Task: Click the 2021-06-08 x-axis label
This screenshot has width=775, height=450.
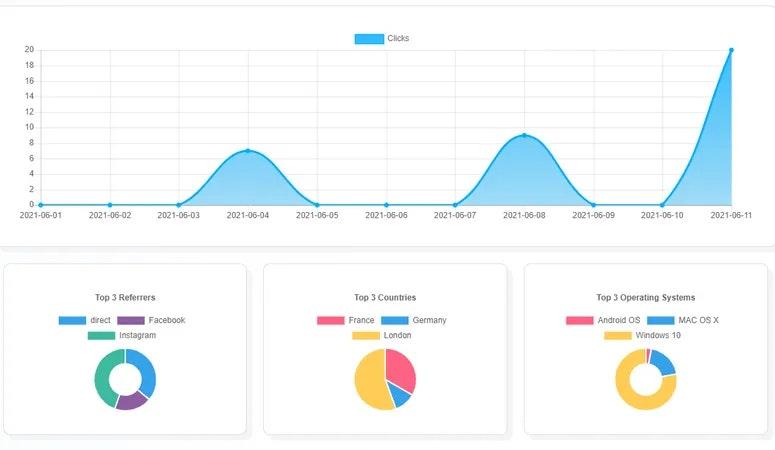Action: point(524,216)
